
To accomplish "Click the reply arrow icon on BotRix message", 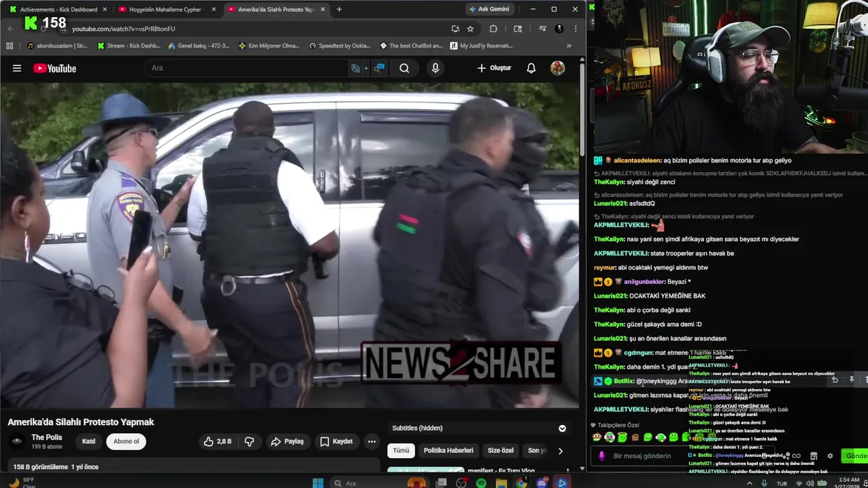I will 835,380.
